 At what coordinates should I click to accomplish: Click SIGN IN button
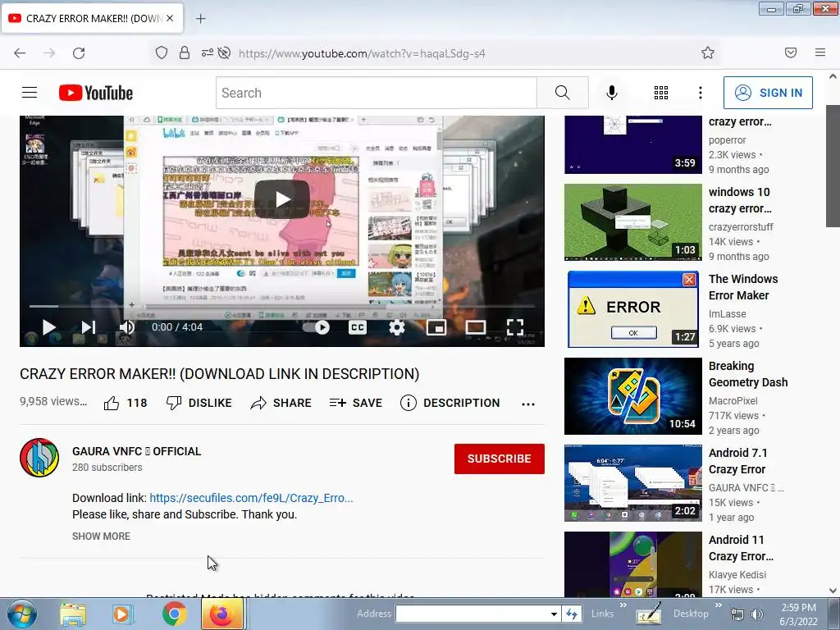[x=768, y=93]
